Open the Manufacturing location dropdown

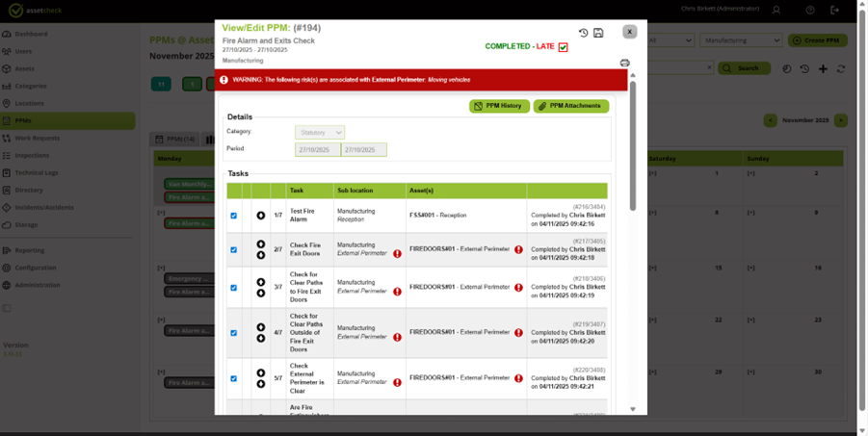coord(740,41)
